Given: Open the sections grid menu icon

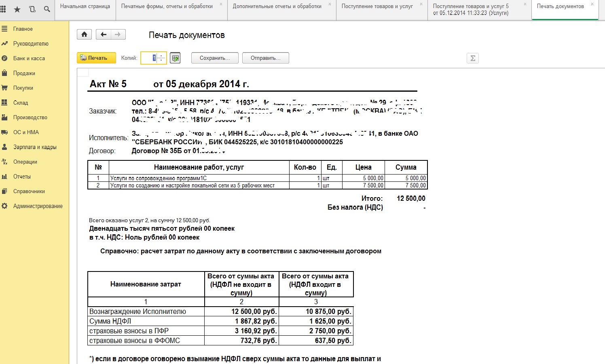Looking at the screenshot, I should pos(3,9).
